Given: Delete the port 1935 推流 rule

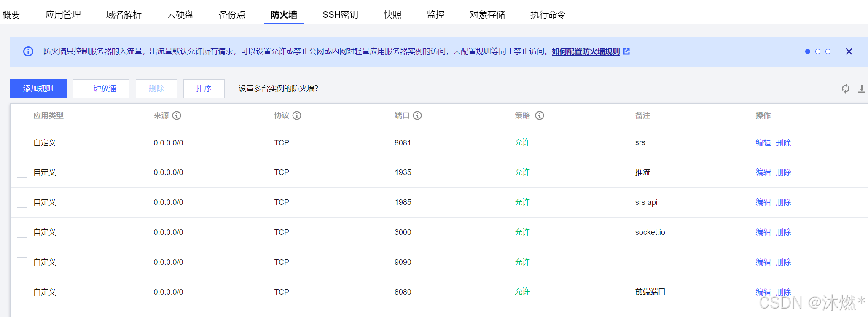Looking at the screenshot, I should coord(783,172).
